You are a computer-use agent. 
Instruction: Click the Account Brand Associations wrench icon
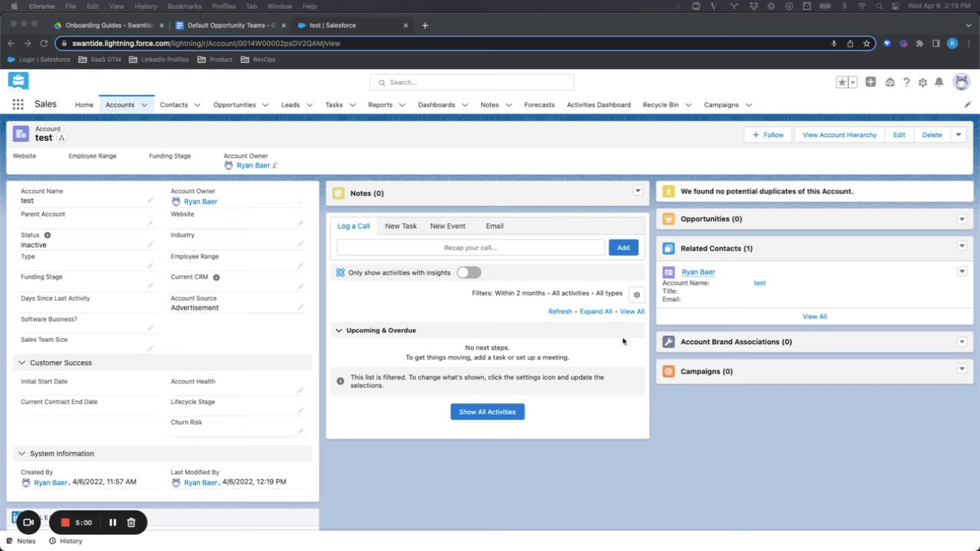pyautogui.click(x=668, y=342)
